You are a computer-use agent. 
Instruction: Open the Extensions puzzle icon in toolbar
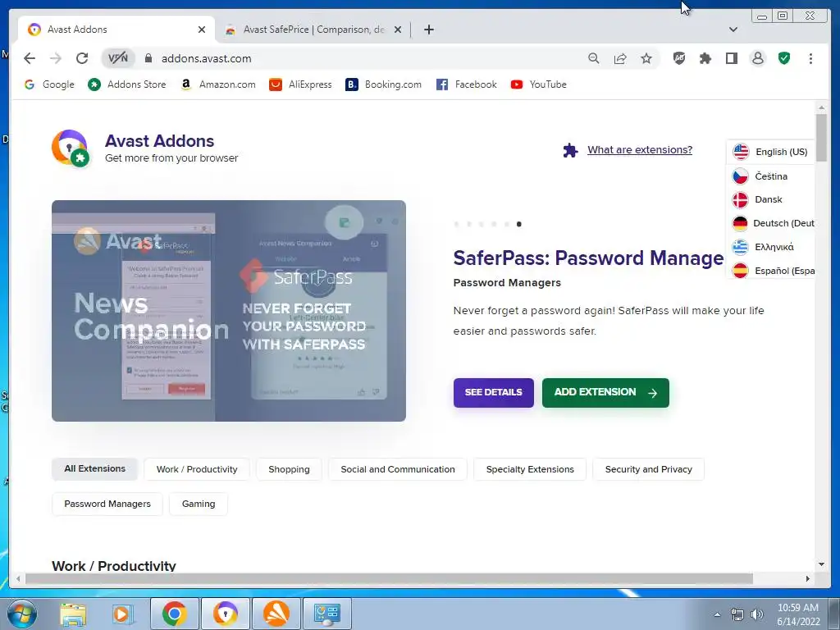pyautogui.click(x=705, y=58)
